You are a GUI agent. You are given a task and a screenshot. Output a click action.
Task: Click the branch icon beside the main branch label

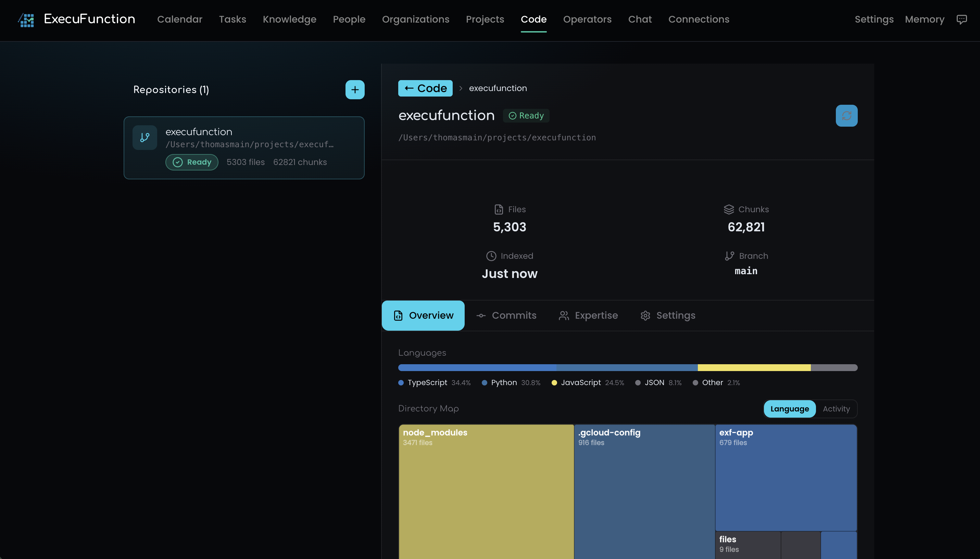tap(729, 256)
